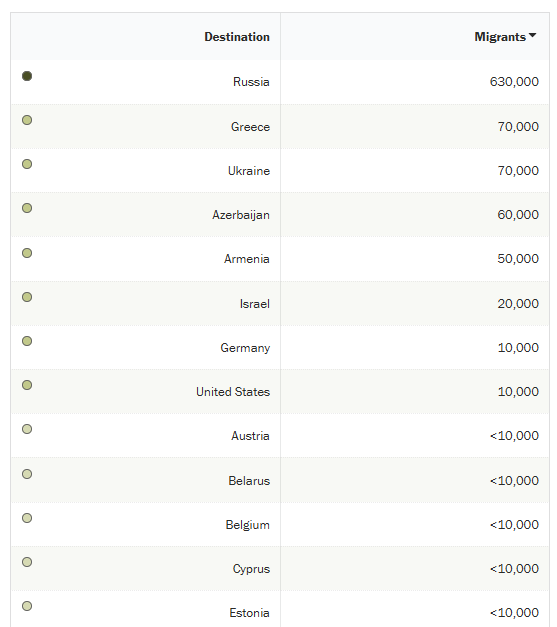Select the pale dot beside Austria
557x627 pixels.
coord(27,429)
